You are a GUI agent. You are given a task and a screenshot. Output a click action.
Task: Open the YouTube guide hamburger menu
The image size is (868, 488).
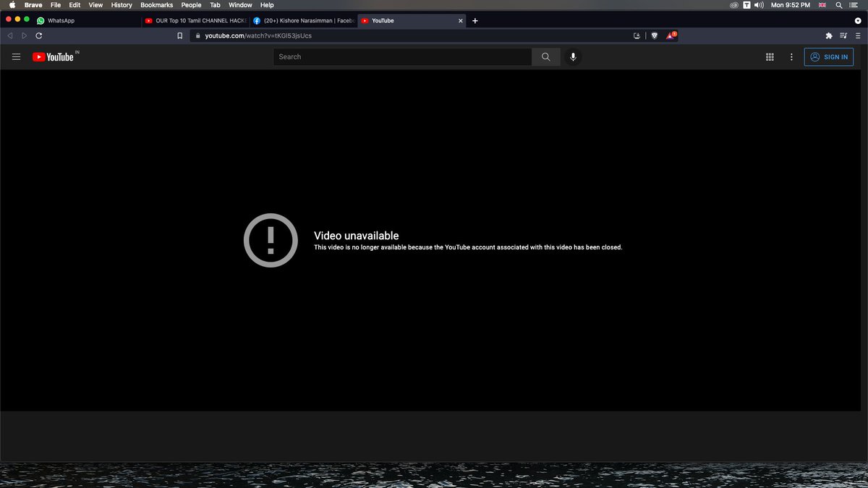click(x=17, y=56)
